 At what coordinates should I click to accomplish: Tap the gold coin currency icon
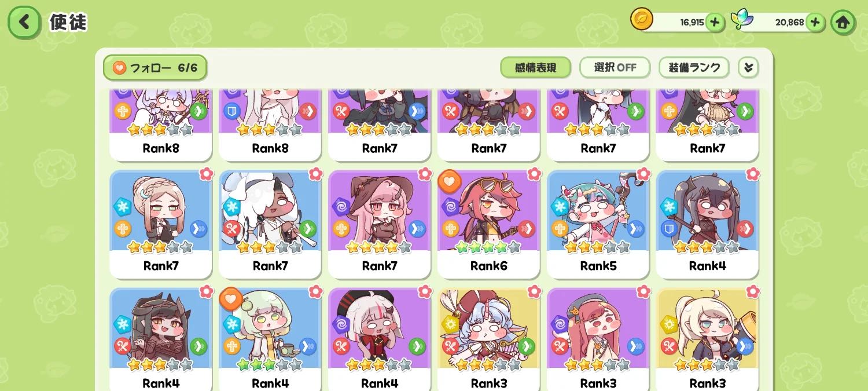click(641, 19)
